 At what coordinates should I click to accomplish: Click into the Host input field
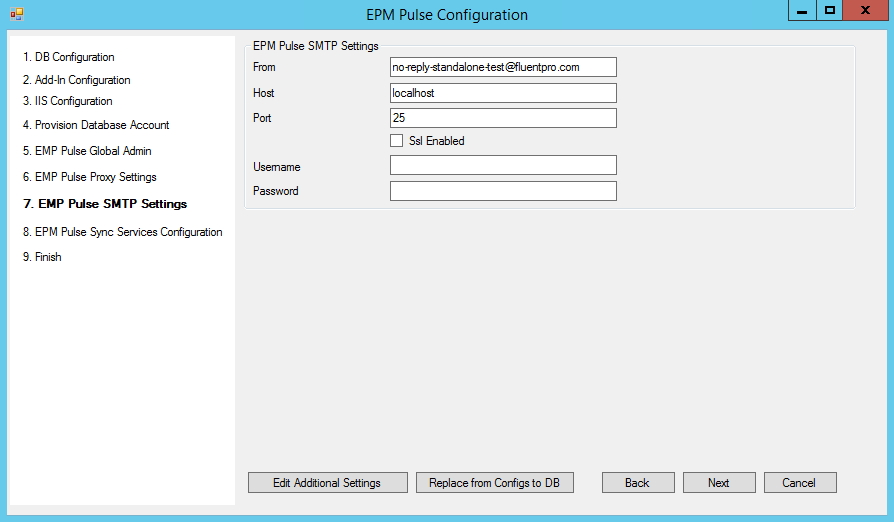pyautogui.click(x=503, y=93)
